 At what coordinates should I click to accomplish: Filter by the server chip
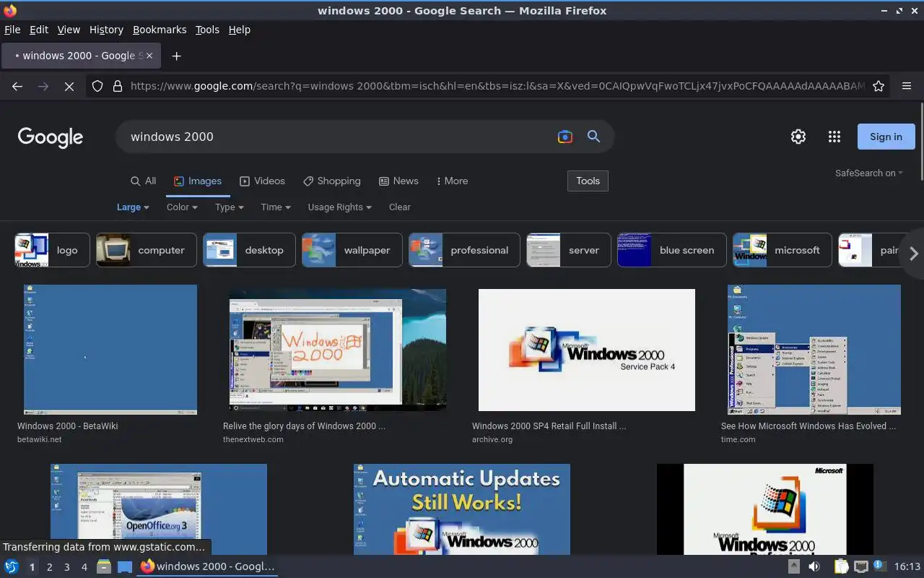[569, 250]
